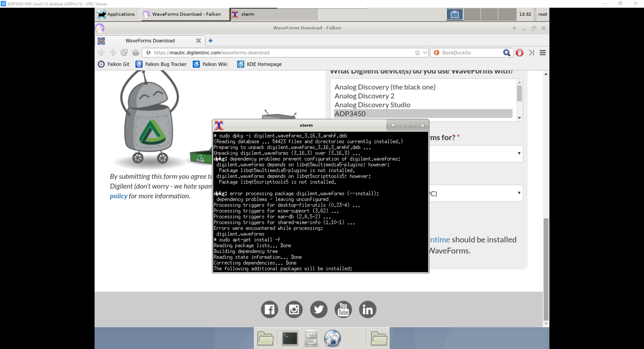Select ADP3450 in the device list

click(423, 113)
